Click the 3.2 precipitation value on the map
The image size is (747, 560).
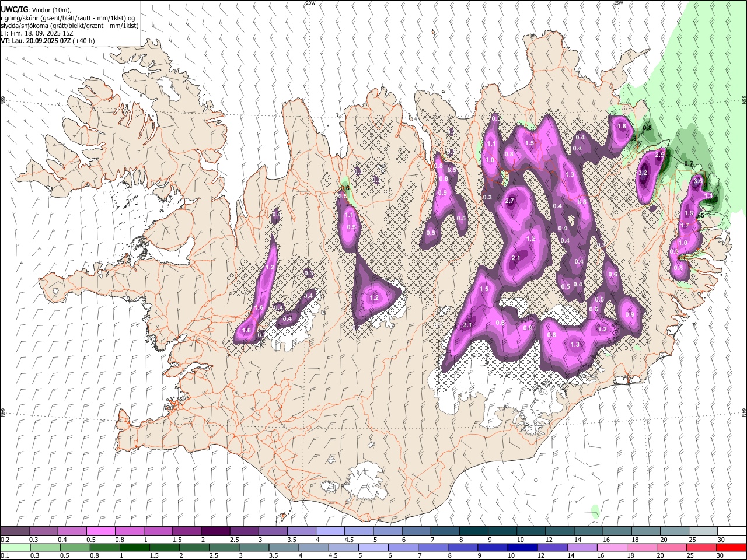tap(643, 173)
